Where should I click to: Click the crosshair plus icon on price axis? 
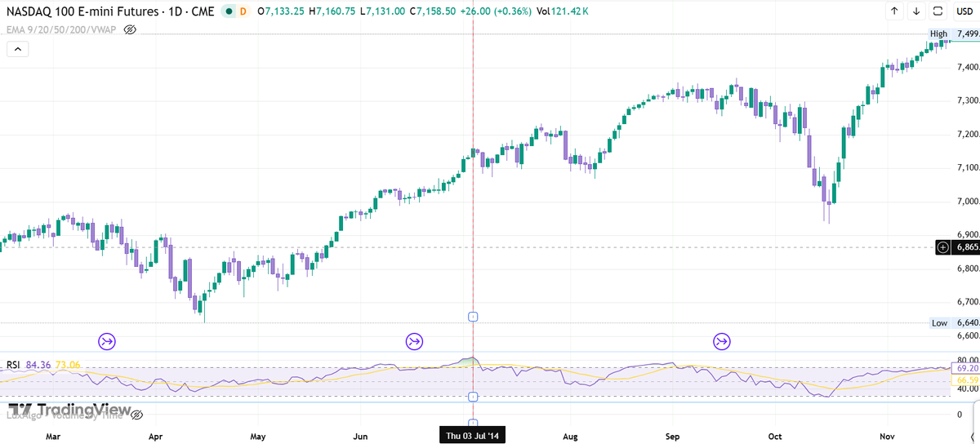(x=943, y=247)
